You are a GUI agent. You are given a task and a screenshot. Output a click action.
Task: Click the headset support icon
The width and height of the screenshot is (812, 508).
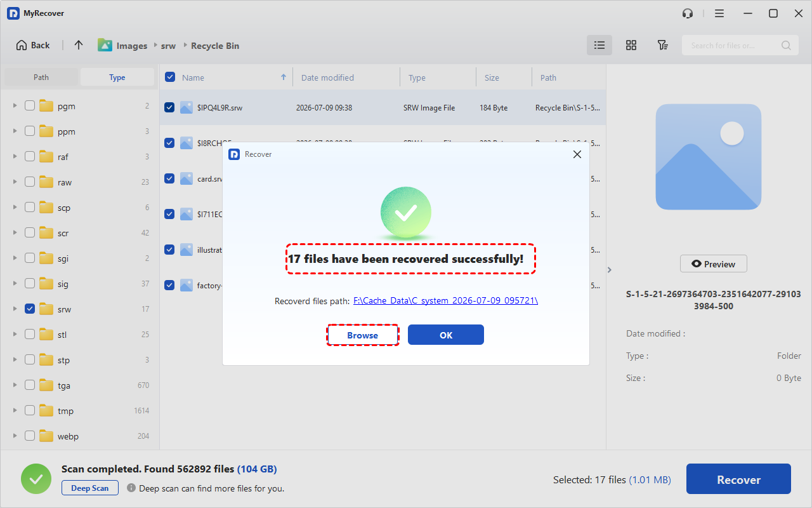688,13
